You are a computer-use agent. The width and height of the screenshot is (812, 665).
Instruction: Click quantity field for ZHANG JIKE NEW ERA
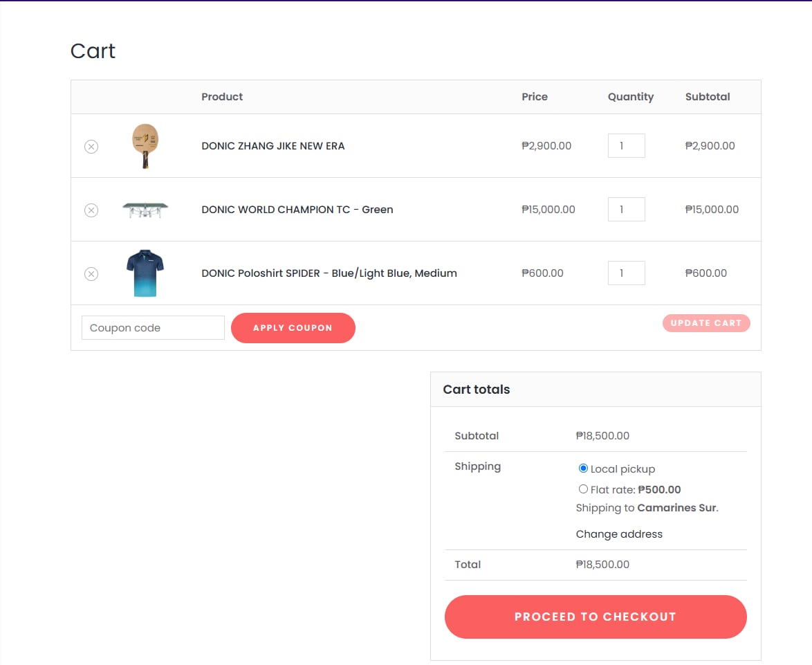[x=626, y=145]
